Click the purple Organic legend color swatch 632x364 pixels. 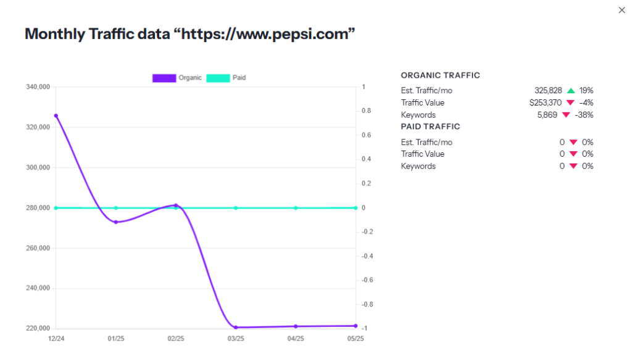[x=164, y=78]
